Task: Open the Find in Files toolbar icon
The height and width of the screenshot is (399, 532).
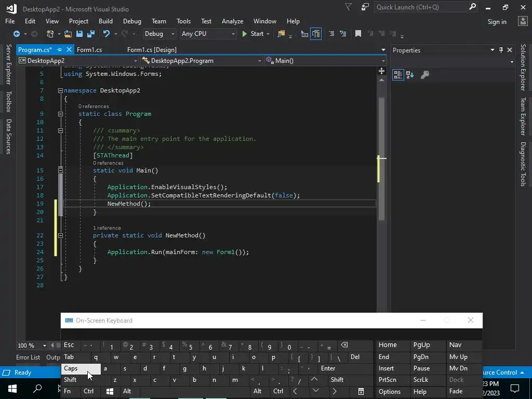Action: pyautogui.click(x=281, y=34)
